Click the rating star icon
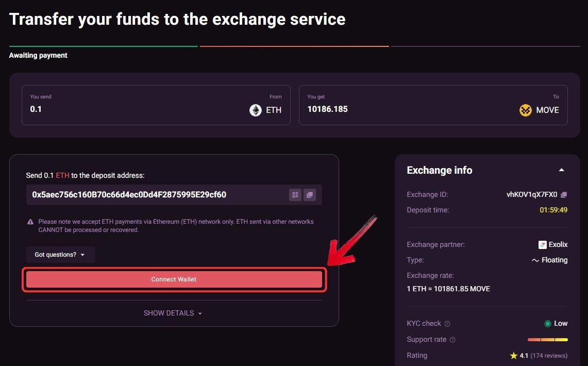Viewport: 588px width, 366px height. tap(513, 356)
